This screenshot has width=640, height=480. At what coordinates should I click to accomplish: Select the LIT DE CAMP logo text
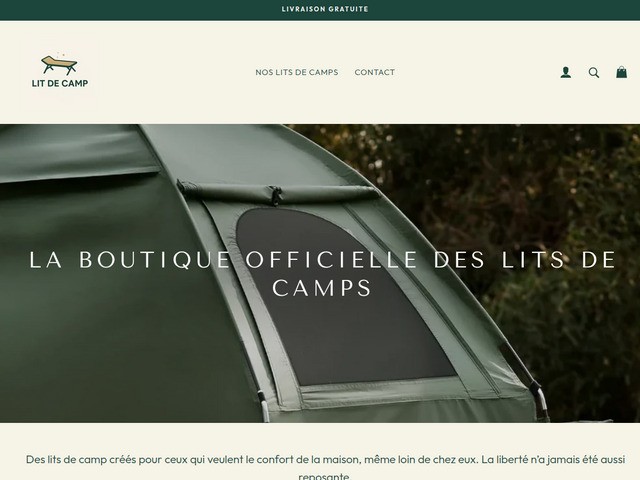coord(60,83)
